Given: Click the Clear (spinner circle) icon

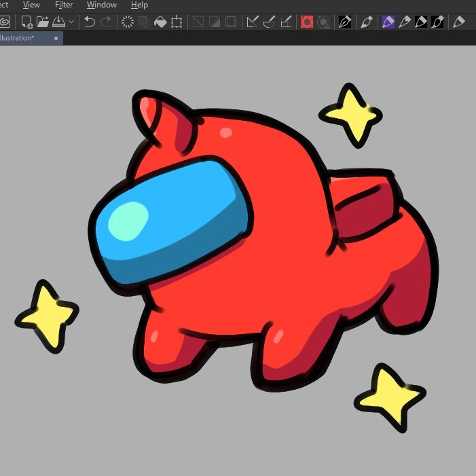Looking at the screenshot, I should [127, 22].
